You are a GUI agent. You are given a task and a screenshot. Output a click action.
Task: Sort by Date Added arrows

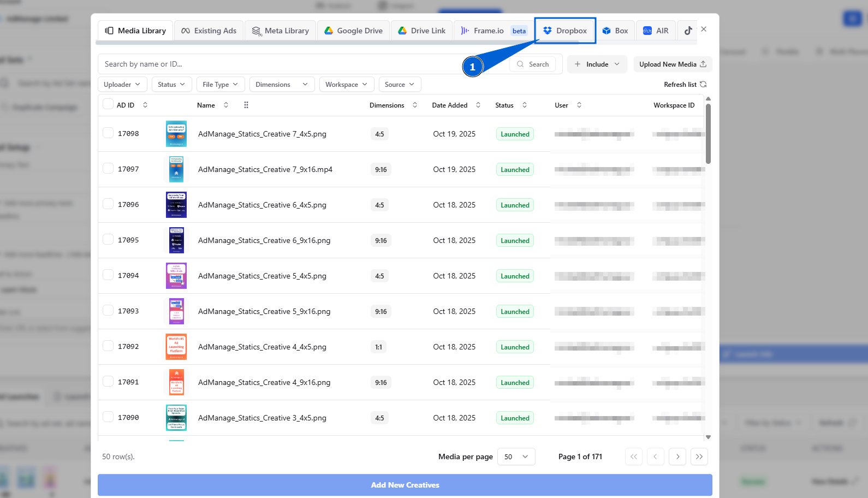click(478, 105)
